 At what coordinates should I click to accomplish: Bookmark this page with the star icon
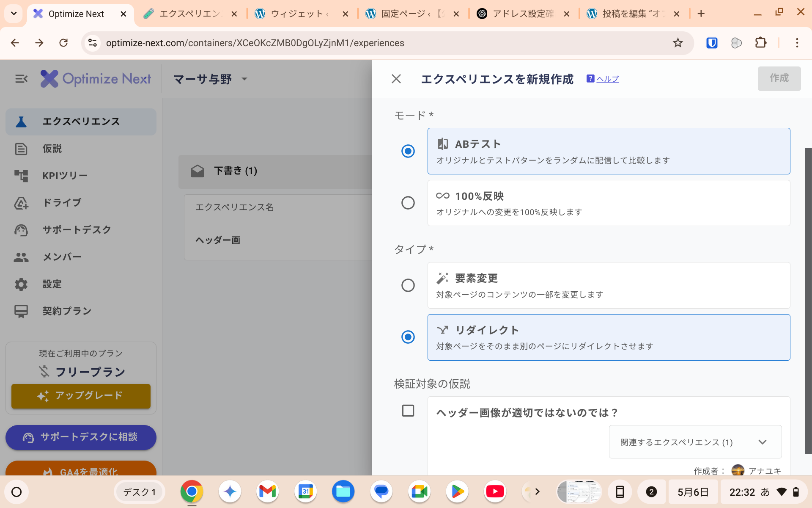[678, 43]
